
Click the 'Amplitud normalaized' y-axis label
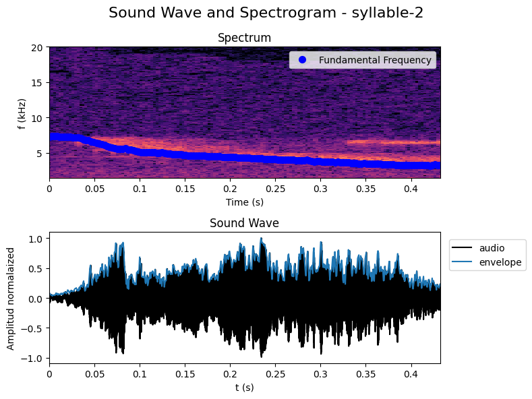pyautogui.click(x=11, y=298)
